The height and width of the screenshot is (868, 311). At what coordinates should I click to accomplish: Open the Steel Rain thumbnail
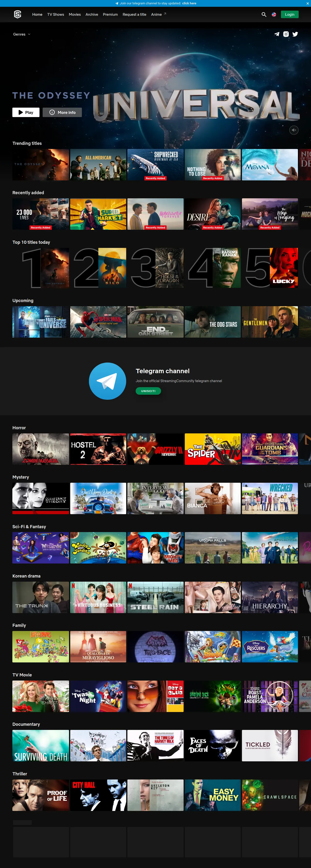(155, 597)
